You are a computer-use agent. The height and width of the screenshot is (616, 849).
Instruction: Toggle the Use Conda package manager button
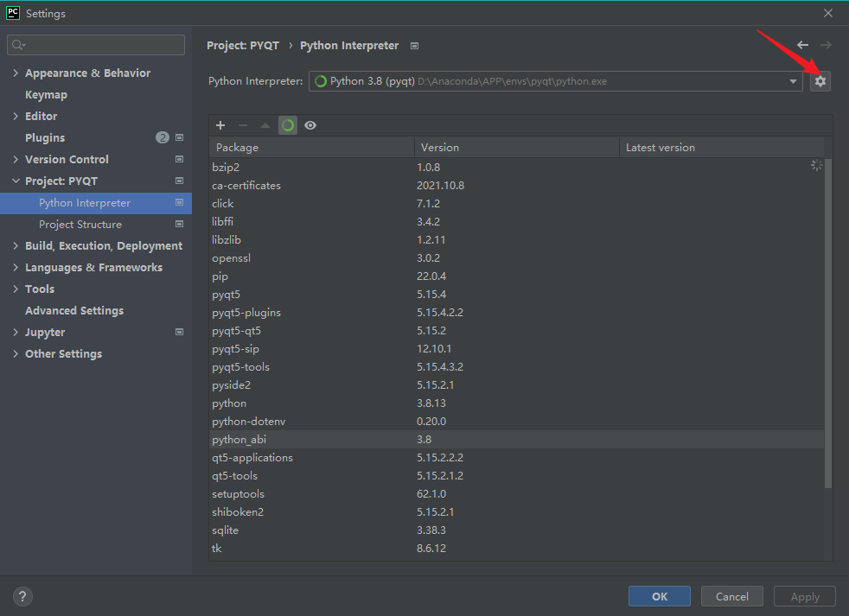(x=288, y=125)
